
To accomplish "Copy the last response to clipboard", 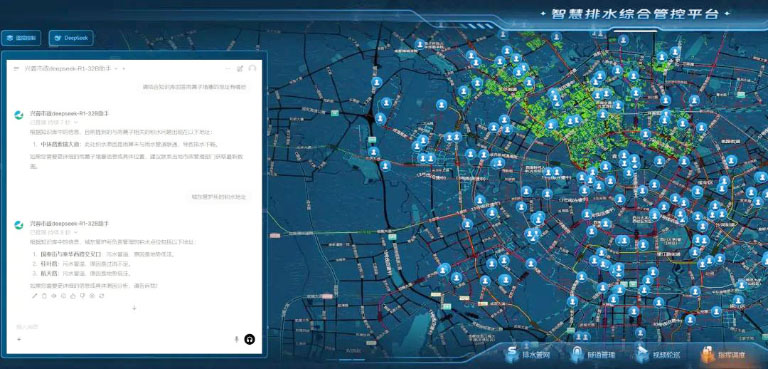I will (44, 295).
